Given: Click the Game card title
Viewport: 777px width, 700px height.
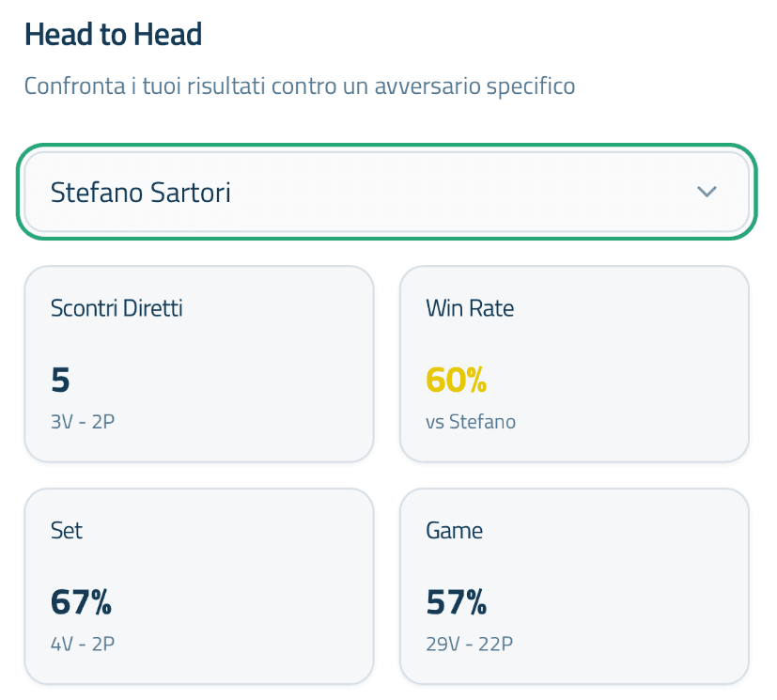Looking at the screenshot, I should (x=455, y=531).
